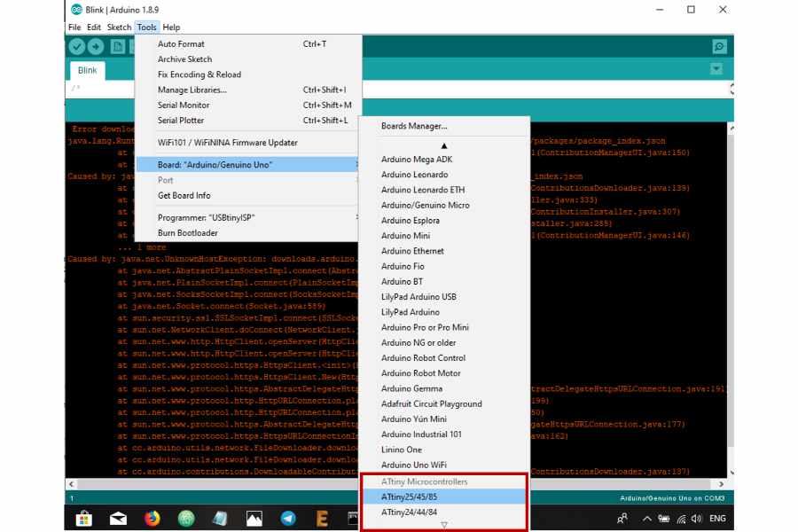Launch WiFi101 / WiFiNINA Firmware Updater

point(246,143)
